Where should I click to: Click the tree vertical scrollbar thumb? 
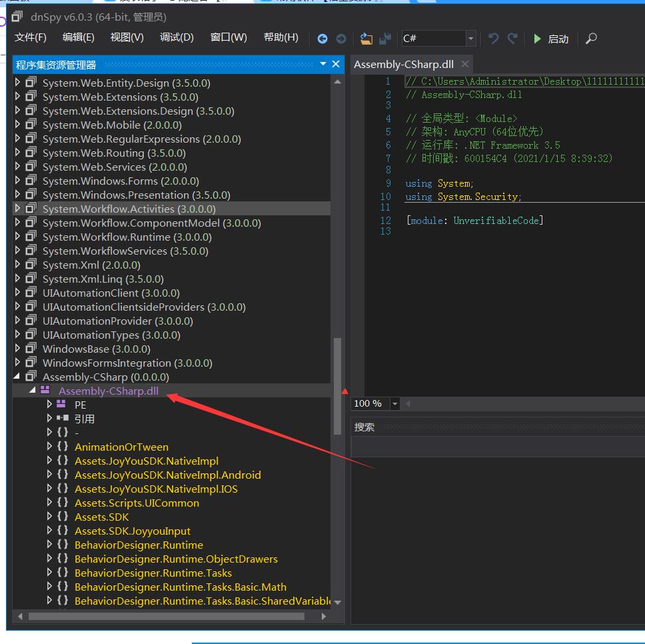(337, 386)
